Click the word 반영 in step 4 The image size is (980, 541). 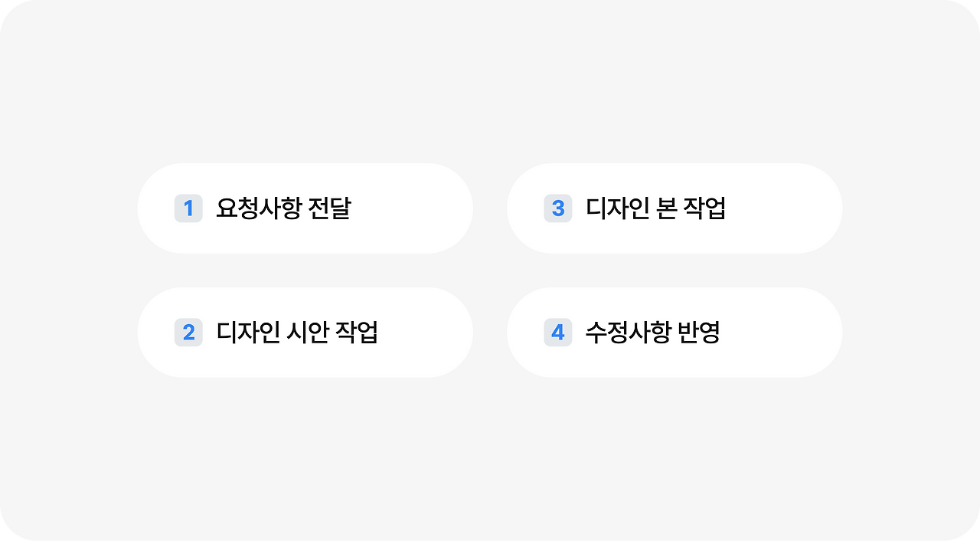click(x=699, y=333)
